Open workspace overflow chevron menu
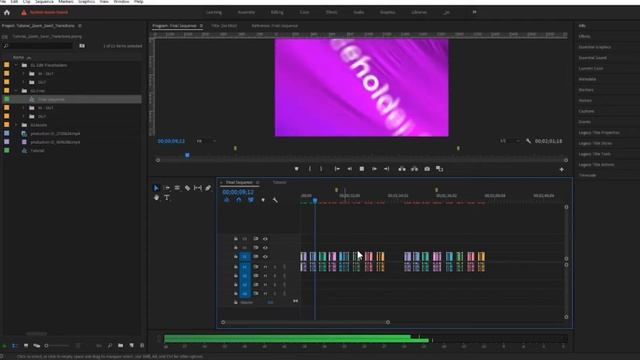640x360 pixels. (x=474, y=12)
